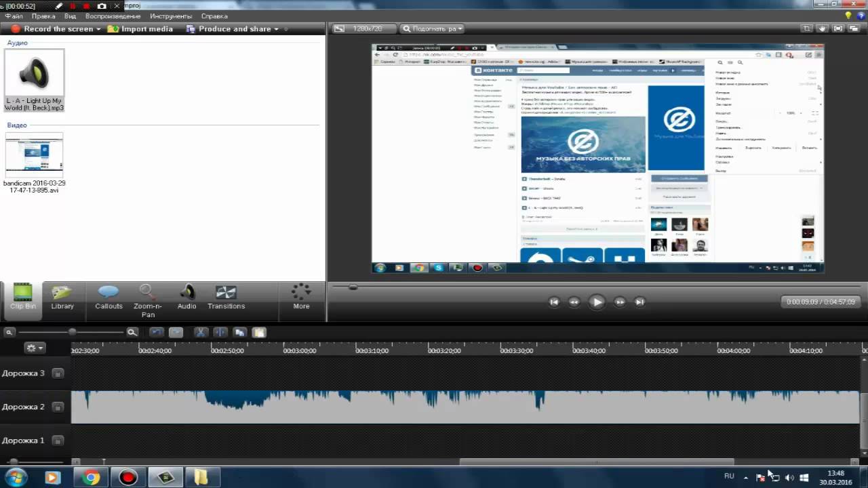Cut the selection with scissors icon
Image resolution: width=868 pixels, height=488 pixels.
pos(201,332)
